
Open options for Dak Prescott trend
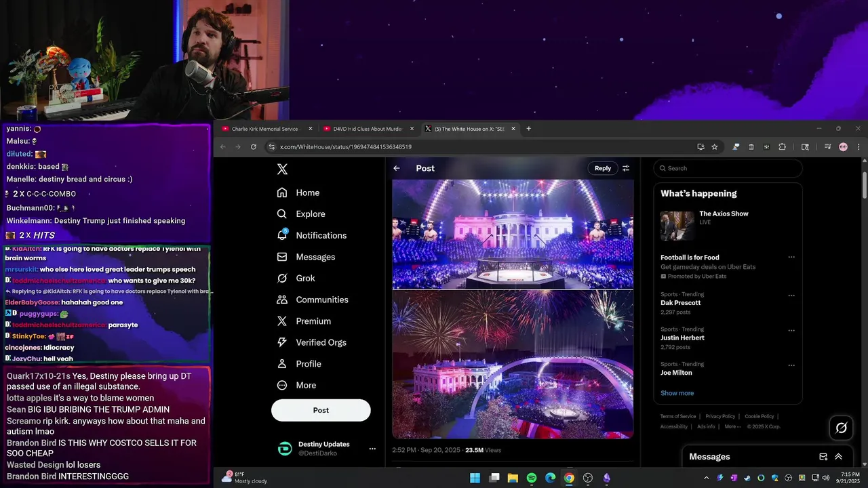(x=791, y=296)
